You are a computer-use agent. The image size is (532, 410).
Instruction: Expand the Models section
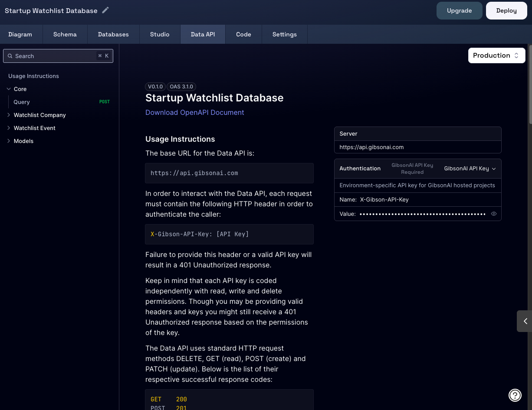[9, 141]
